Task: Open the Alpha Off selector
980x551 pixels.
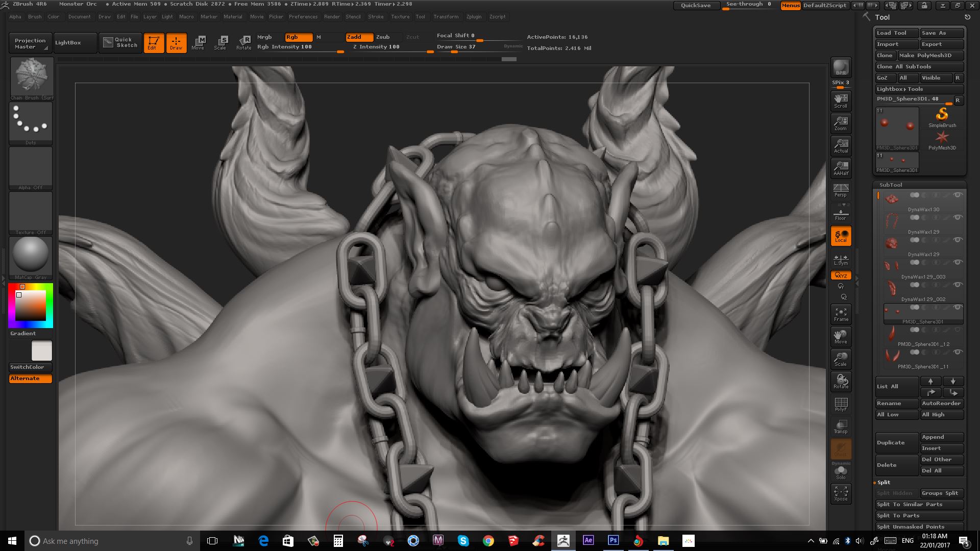Action: click(31, 168)
